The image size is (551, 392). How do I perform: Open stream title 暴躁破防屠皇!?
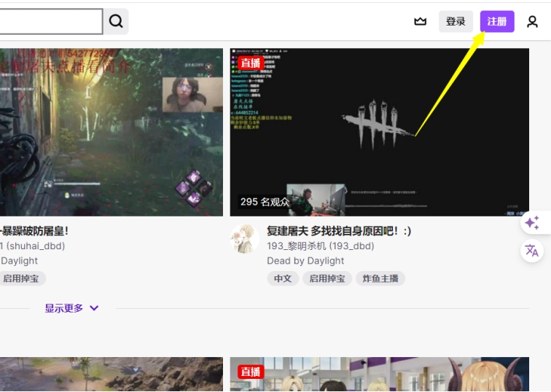(x=34, y=231)
